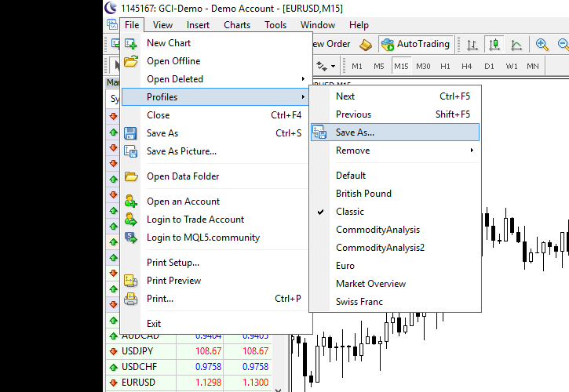This screenshot has height=392, width=569.
Task: Select the line chart icon
Action: (516, 45)
